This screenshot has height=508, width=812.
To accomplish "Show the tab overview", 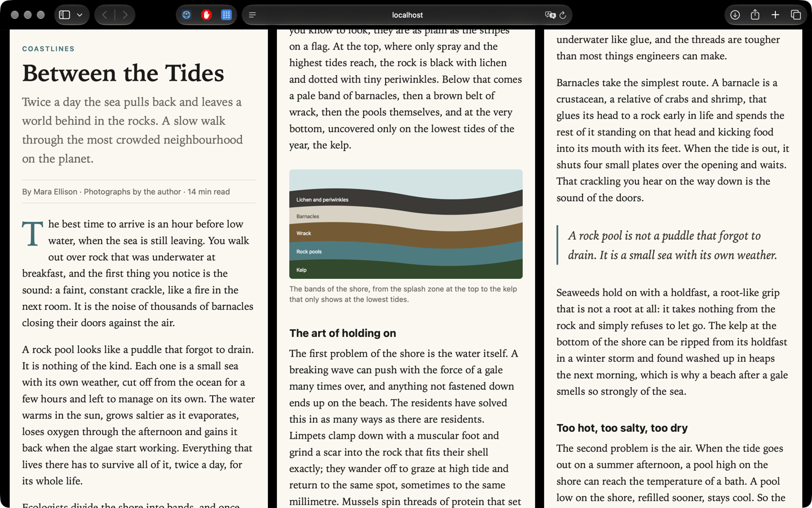I will tap(796, 15).
